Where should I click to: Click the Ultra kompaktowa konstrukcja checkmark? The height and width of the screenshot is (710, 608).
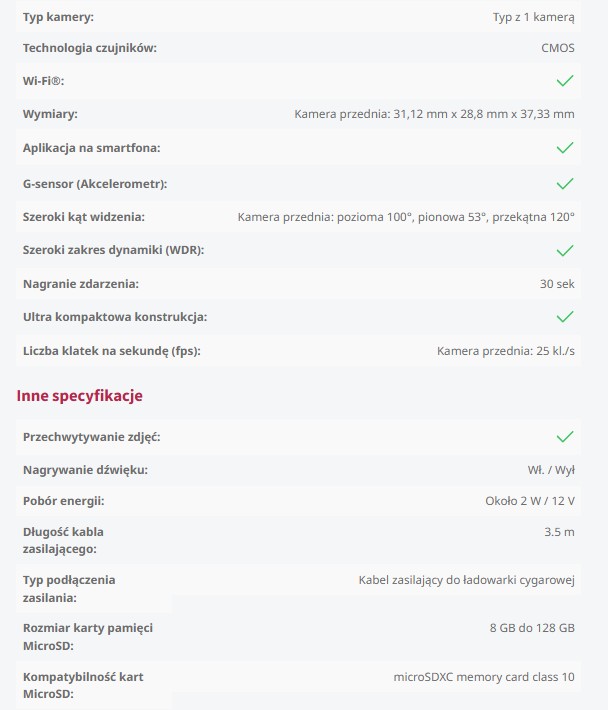click(565, 317)
